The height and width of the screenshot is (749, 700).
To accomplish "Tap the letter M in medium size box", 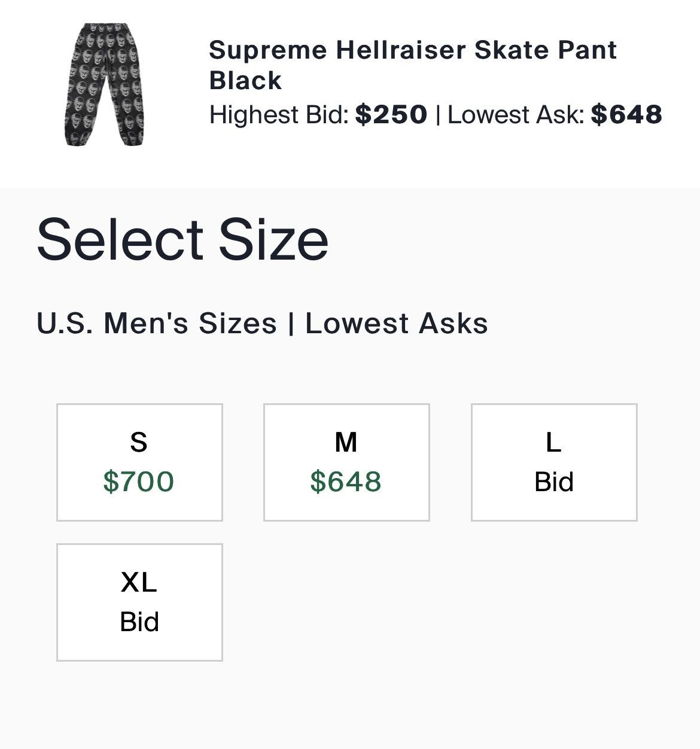I will [x=346, y=443].
